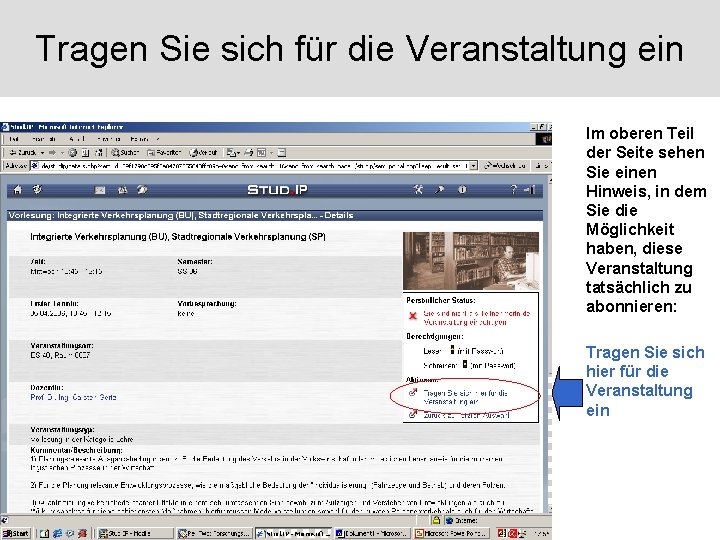Click the red X status icon

tap(413, 316)
